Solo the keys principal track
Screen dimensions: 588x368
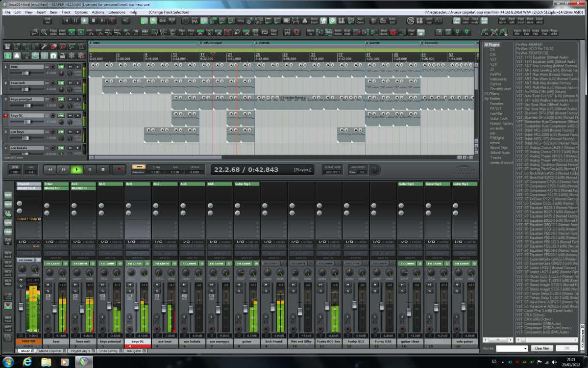77,99
